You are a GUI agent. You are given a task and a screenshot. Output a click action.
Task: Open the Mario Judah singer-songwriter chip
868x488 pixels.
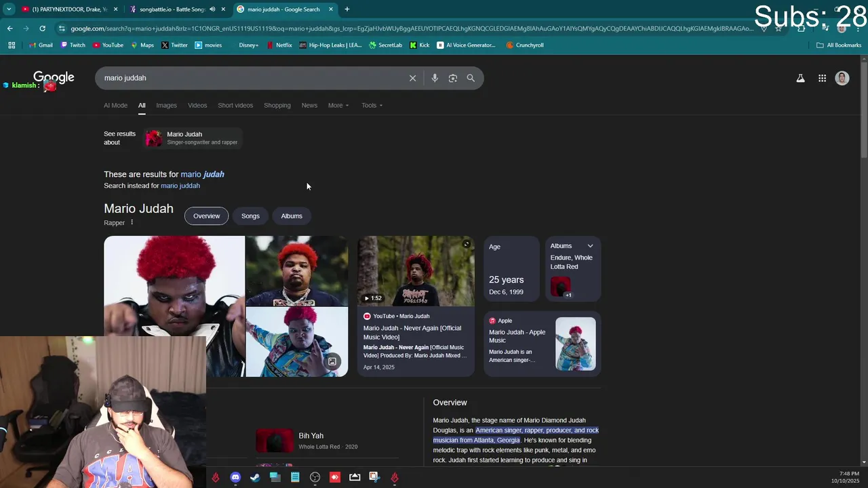point(192,138)
